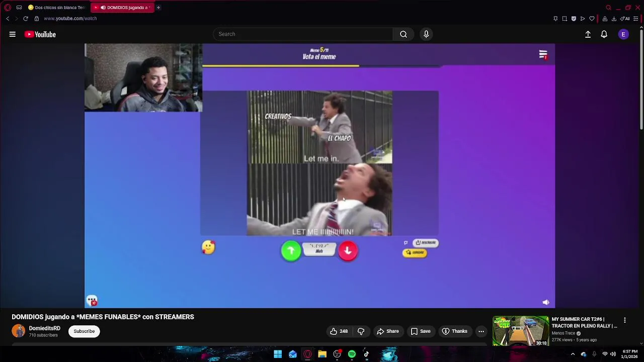Open Spotify from the taskbar
The width and height of the screenshot is (644, 362).
tap(352, 354)
